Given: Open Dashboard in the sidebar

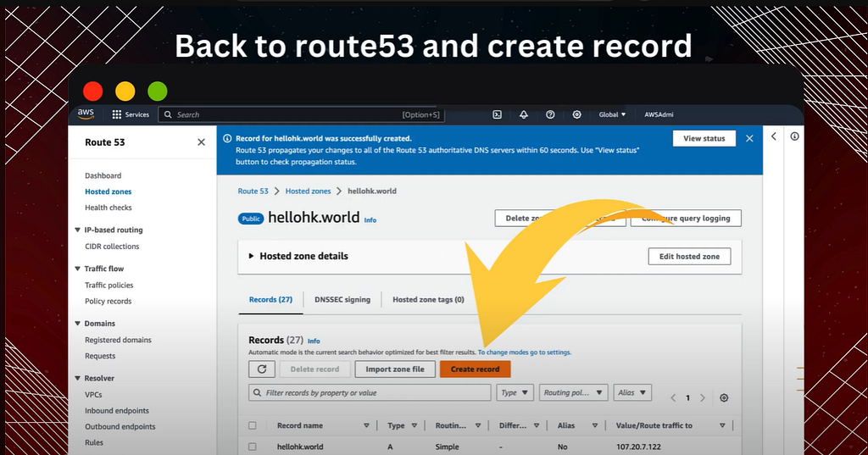Looking at the screenshot, I should click(103, 175).
